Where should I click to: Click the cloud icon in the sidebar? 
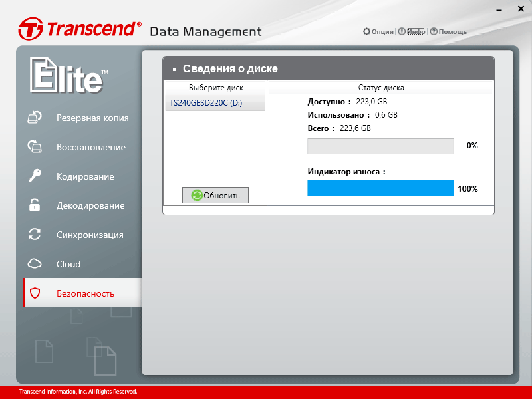click(x=35, y=263)
